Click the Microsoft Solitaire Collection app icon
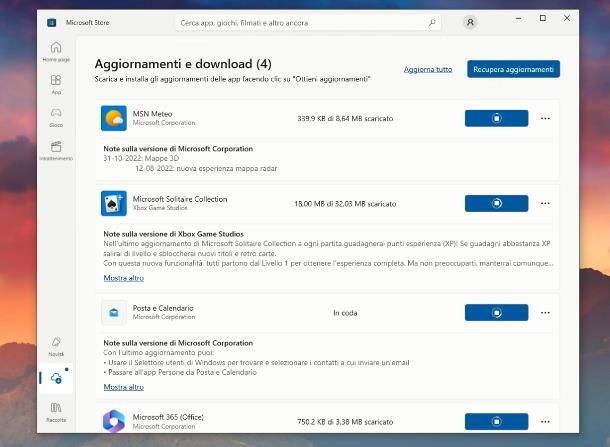The width and height of the screenshot is (610, 447). click(x=114, y=203)
